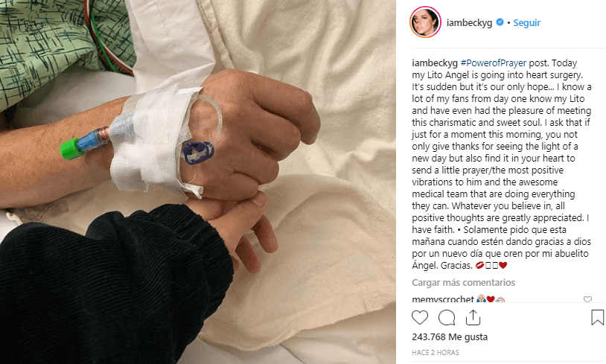The width and height of the screenshot is (606, 364).
Task: Click the hospital hands photo
Action: click(x=198, y=182)
